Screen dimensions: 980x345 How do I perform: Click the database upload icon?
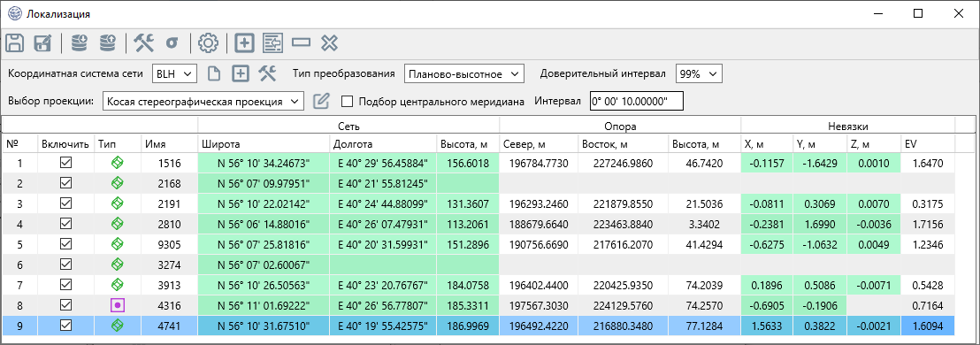click(x=108, y=42)
